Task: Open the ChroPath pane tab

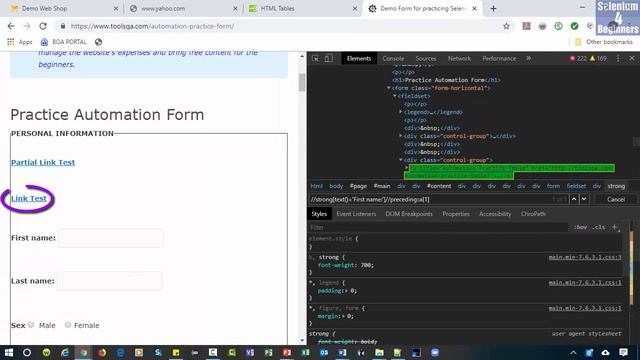Action: point(533,214)
